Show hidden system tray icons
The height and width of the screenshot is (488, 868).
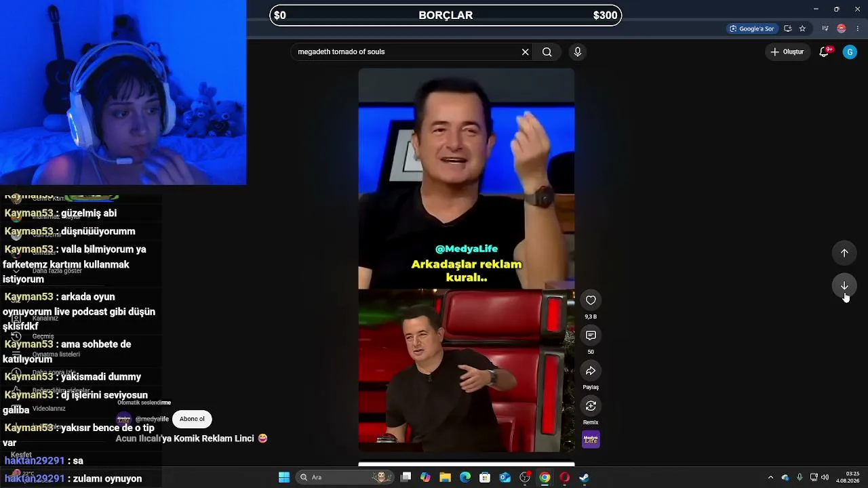(x=770, y=477)
